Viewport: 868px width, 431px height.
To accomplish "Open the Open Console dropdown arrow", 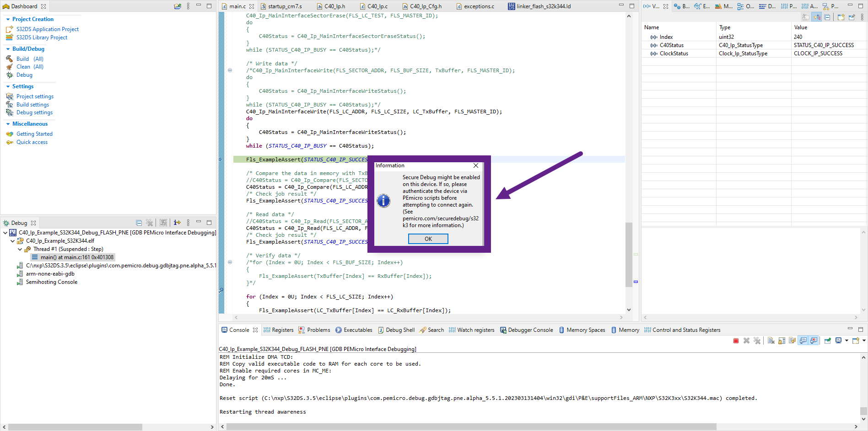I will tap(864, 341).
